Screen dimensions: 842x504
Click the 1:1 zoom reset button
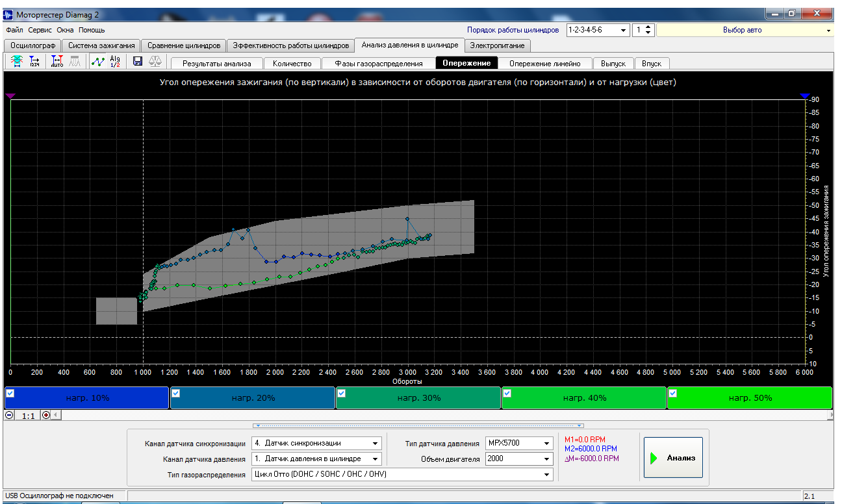pyautogui.click(x=28, y=415)
